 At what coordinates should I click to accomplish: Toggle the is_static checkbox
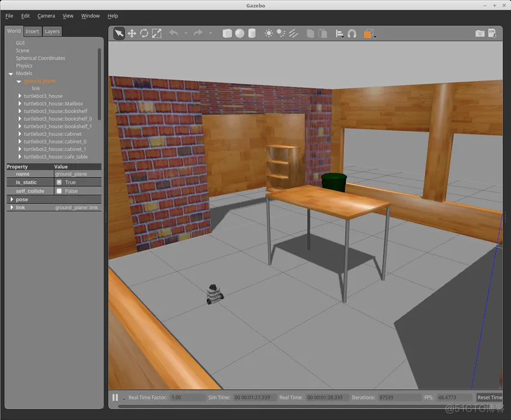(x=59, y=182)
